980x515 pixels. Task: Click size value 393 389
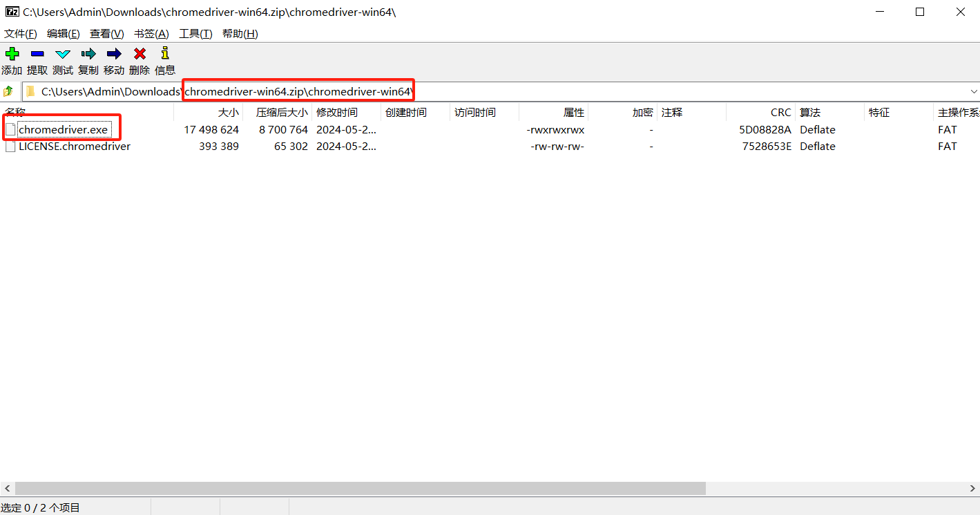[219, 147]
